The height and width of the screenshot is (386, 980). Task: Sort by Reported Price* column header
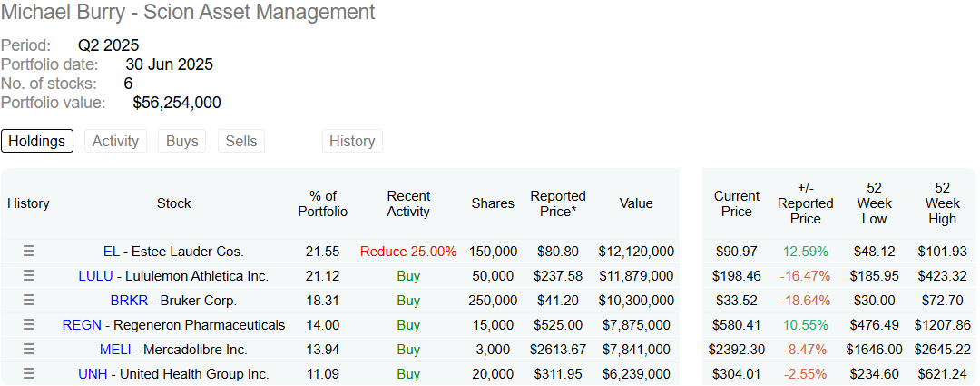point(558,203)
